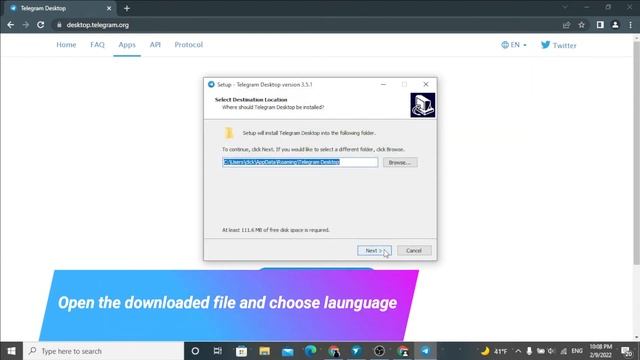Click the microphone tray icon
The image size is (640, 360).
click(529, 351)
